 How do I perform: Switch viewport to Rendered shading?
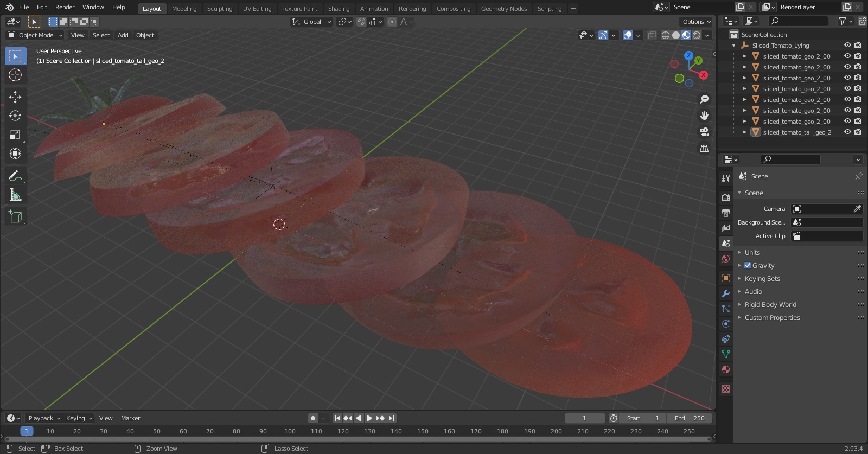(x=697, y=35)
